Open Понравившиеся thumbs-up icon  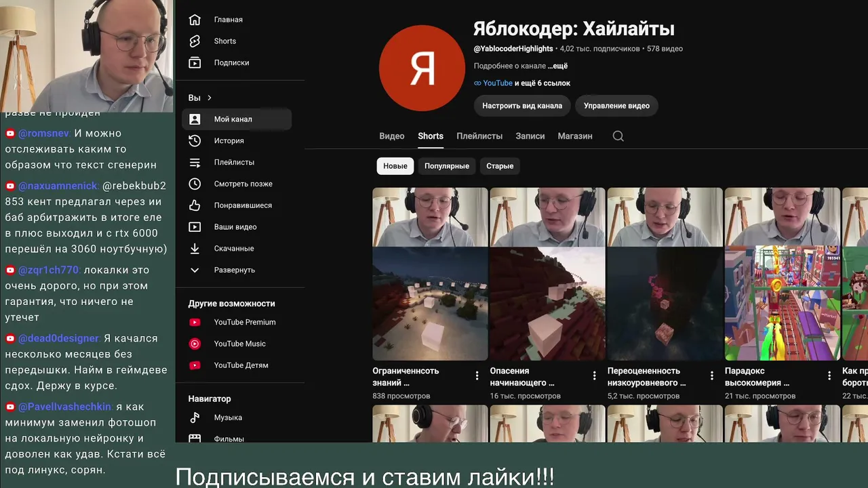(x=195, y=205)
